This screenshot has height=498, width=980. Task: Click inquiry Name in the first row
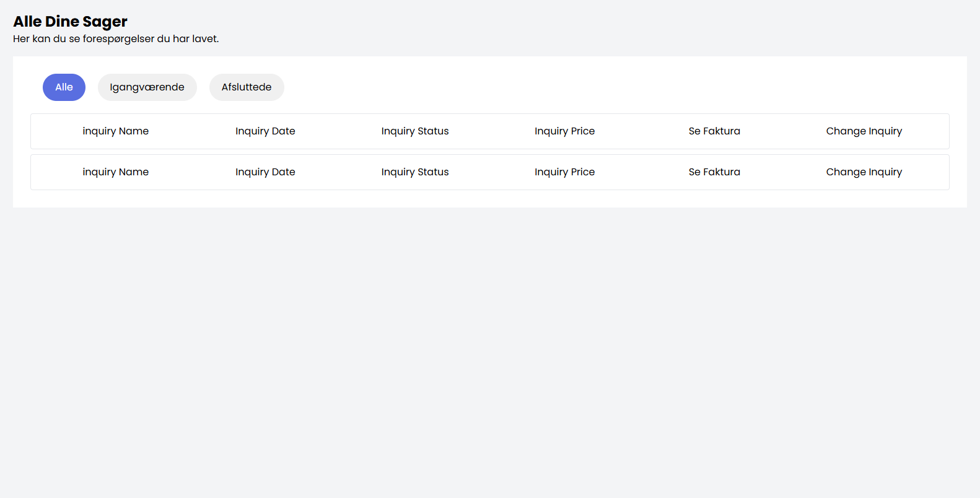[116, 131]
